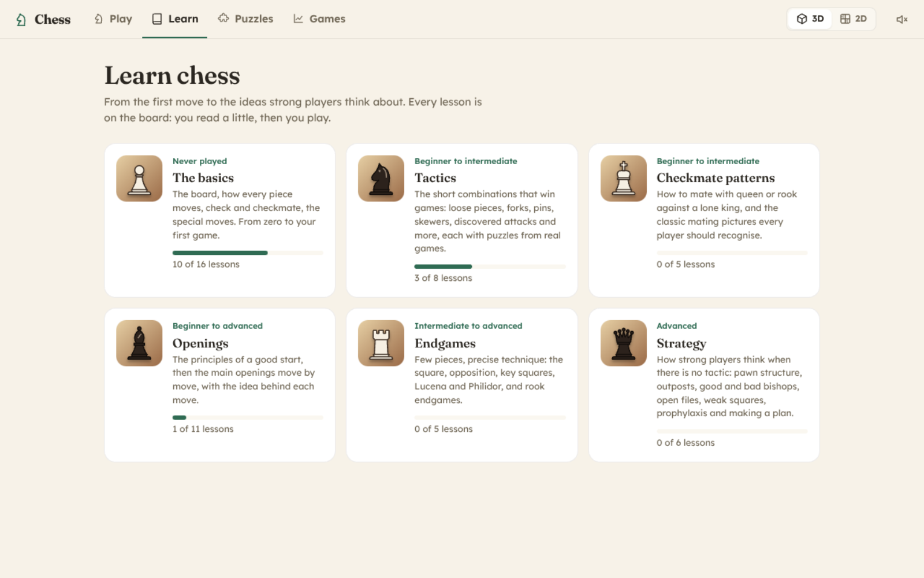
Task: Click the black bishop icon on Openings
Action: click(x=139, y=343)
